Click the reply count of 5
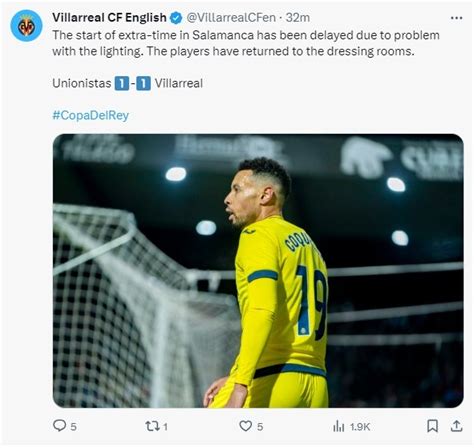The width and height of the screenshot is (474, 448). 73,427
